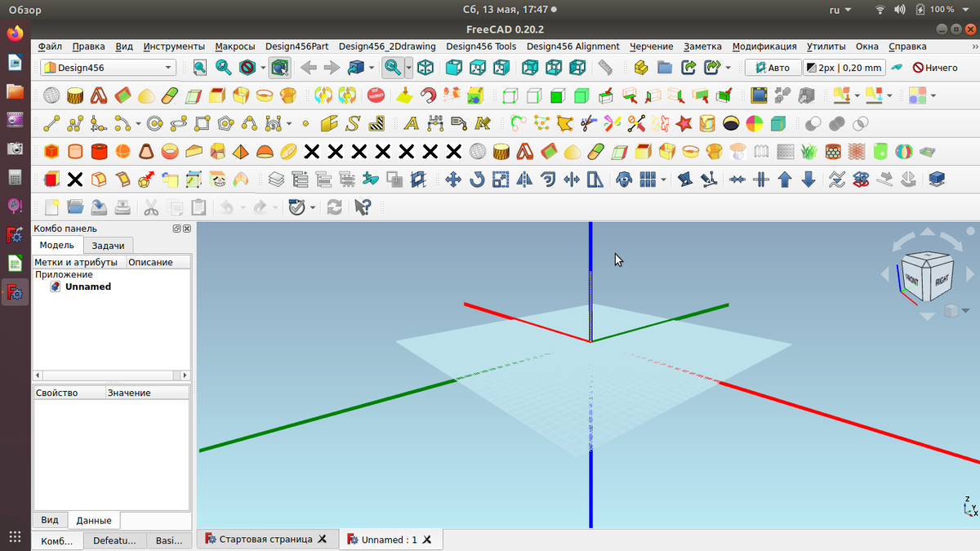Image resolution: width=980 pixels, height=551 pixels.
Task: Click the refresh recompute icon
Action: pyautogui.click(x=334, y=207)
